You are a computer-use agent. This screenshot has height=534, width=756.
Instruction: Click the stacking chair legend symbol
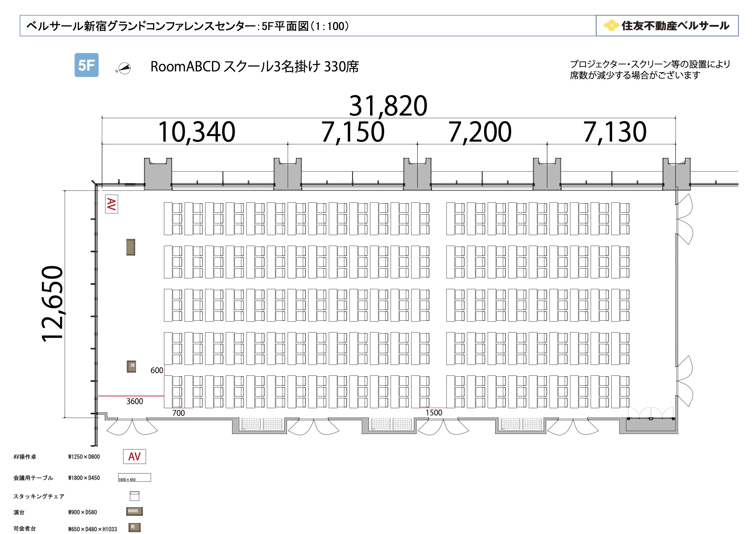pyautogui.click(x=135, y=496)
